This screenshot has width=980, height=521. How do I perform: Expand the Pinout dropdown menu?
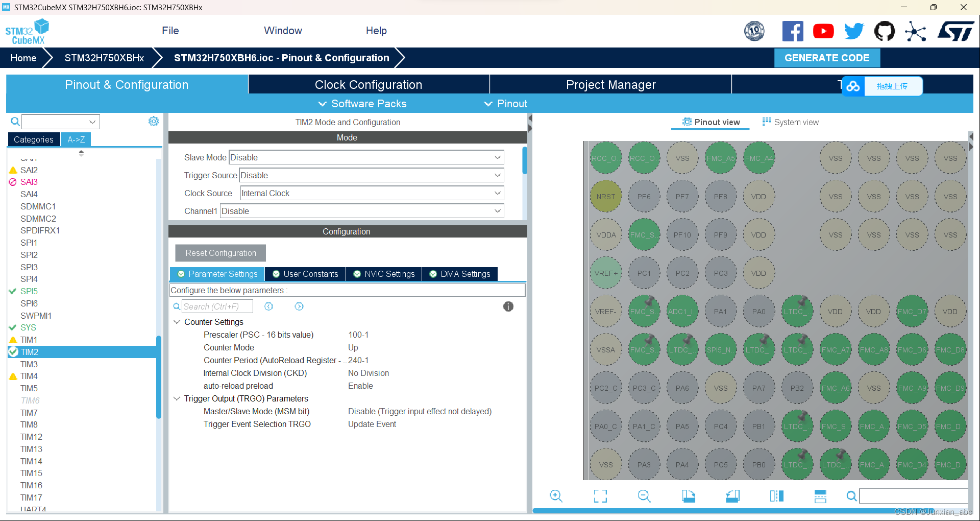(505, 104)
